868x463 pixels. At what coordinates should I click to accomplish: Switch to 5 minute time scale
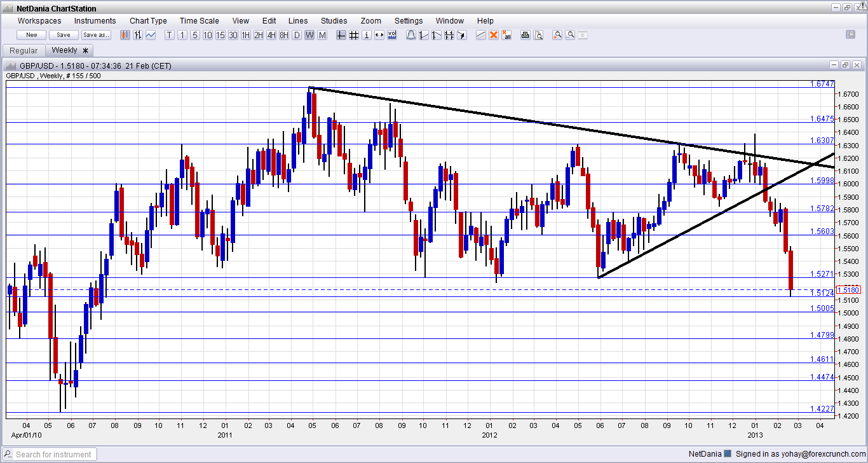(x=195, y=35)
